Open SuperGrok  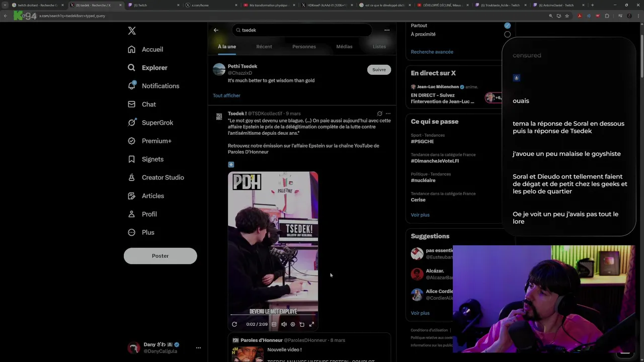[x=150, y=123]
